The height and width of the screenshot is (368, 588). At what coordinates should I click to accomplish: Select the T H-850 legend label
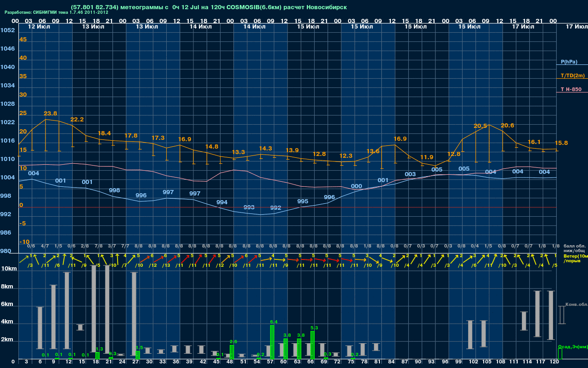click(570, 89)
